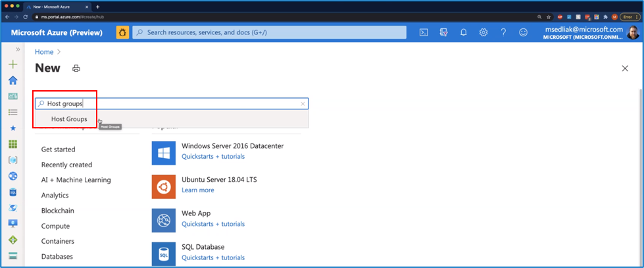Click browser back arrow
This screenshot has height=268, width=644.
click(x=7, y=17)
